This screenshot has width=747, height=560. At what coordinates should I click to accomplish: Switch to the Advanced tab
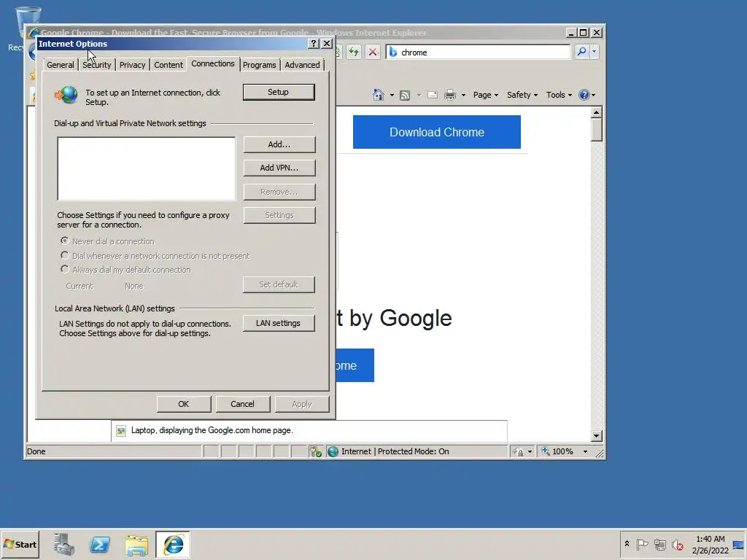coord(302,65)
